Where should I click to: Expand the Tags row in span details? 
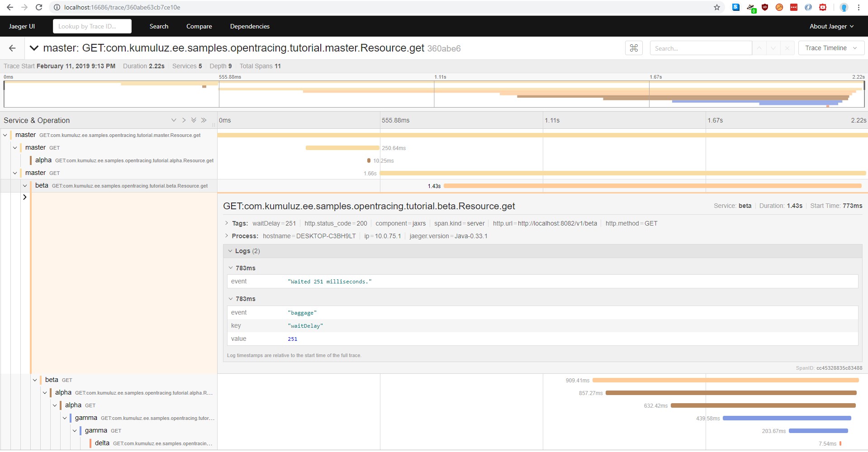(227, 223)
